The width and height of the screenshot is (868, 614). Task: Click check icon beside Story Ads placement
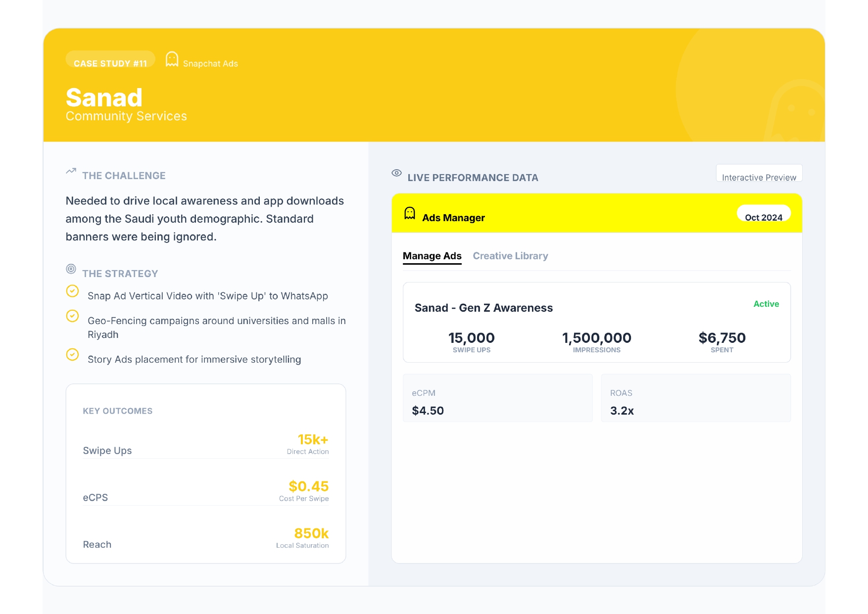pyautogui.click(x=72, y=354)
